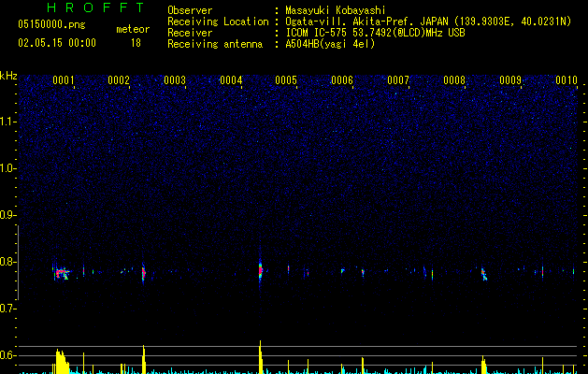Screen dimensions: 588x374
Task: Click the 1.0 kHz axis label
Action: click(7, 168)
